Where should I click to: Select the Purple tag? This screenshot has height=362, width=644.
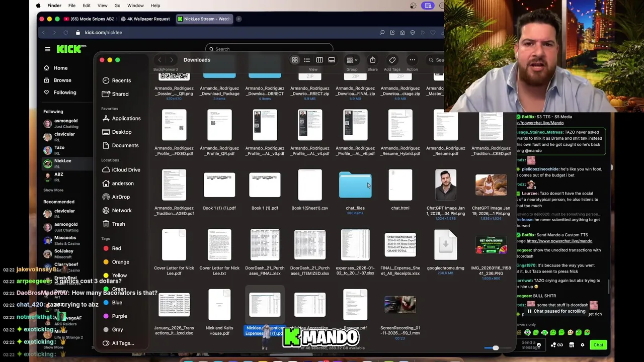pos(115,316)
